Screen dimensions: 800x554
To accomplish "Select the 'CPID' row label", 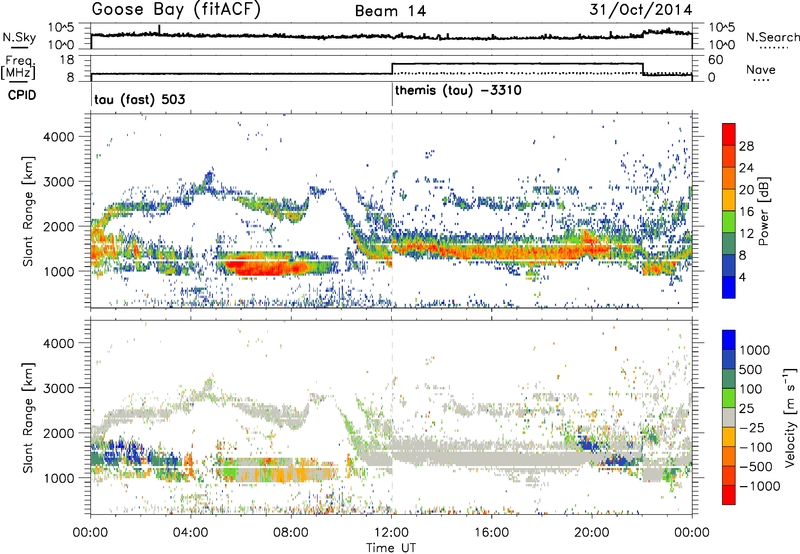I will (x=22, y=95).
